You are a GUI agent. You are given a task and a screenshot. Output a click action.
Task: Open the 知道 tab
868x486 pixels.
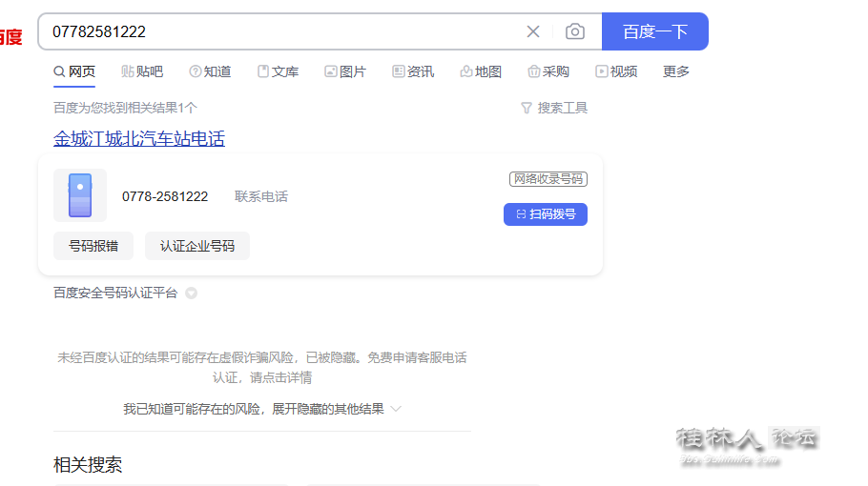[210, 71]
